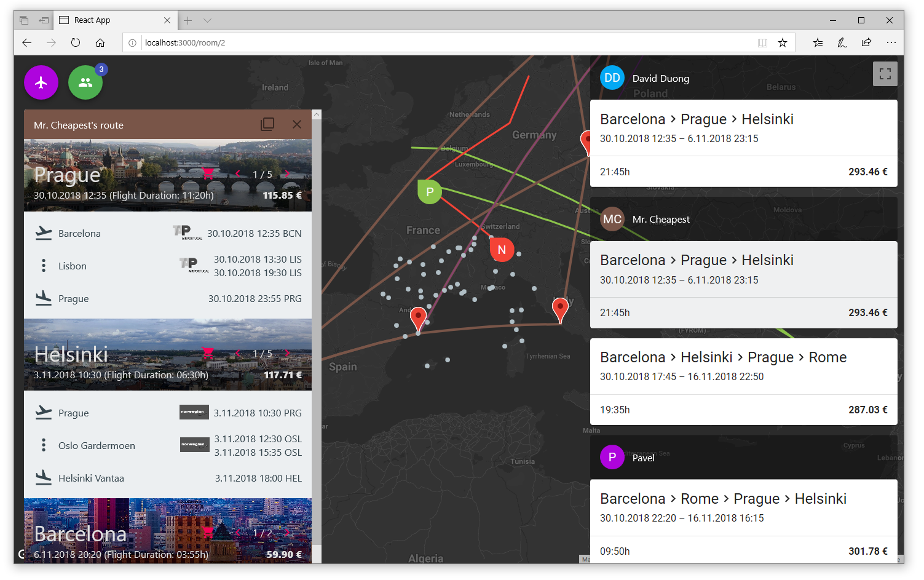Add page to favorites with star icon
This screenshot has width=924, height=580.
[783, 42]
